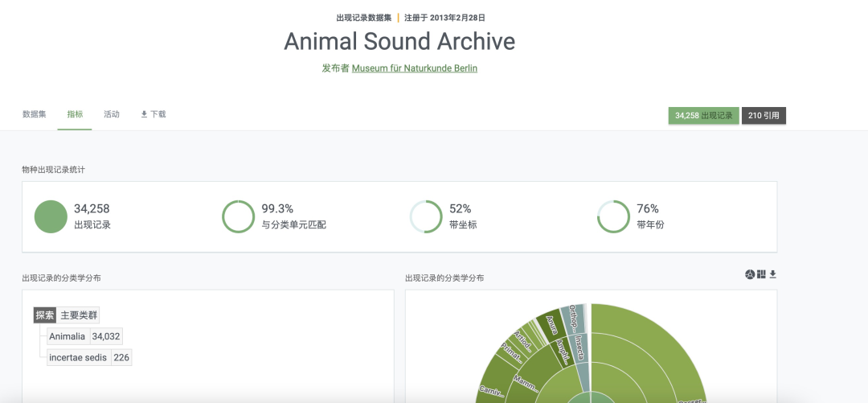Select the 指标 tab
Viewport: 868px width, 403px height.
(x=75, y=114)
